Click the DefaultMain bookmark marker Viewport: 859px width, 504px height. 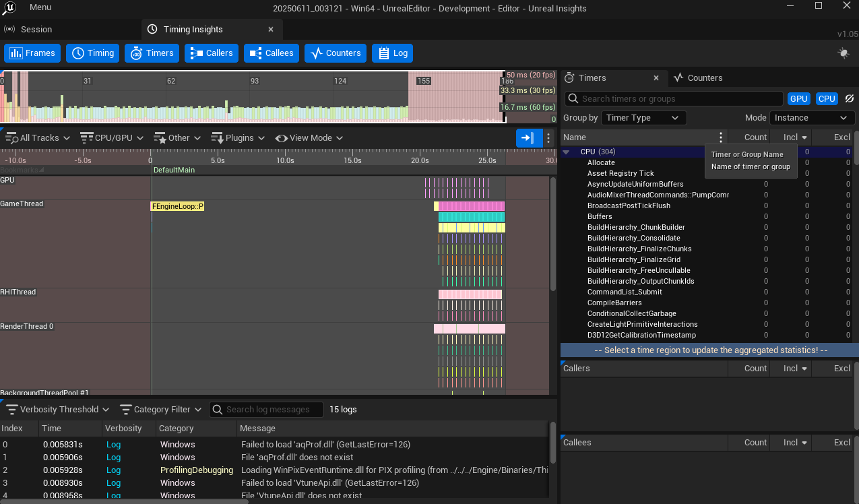point(174,170)
